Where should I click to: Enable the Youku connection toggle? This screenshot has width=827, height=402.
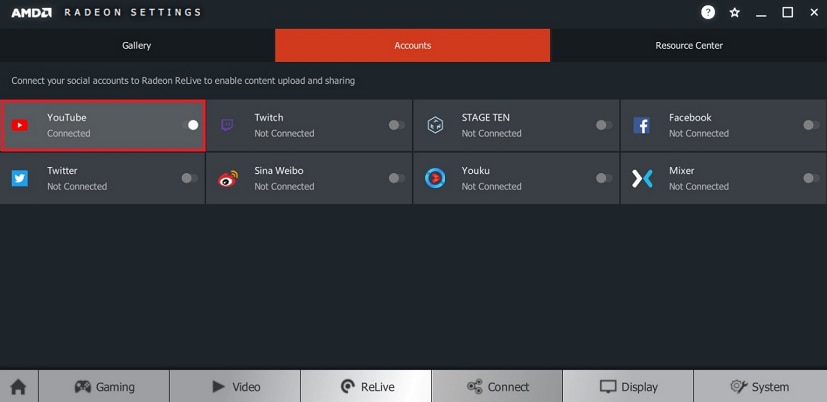604,178
